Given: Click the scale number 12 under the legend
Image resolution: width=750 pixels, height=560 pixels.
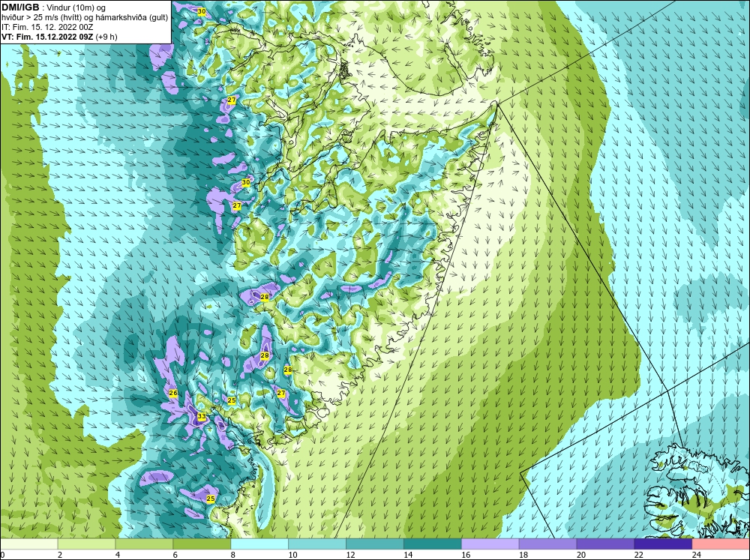Looking at the screenshot, I should pyautogui.click(x=350, y=555).
